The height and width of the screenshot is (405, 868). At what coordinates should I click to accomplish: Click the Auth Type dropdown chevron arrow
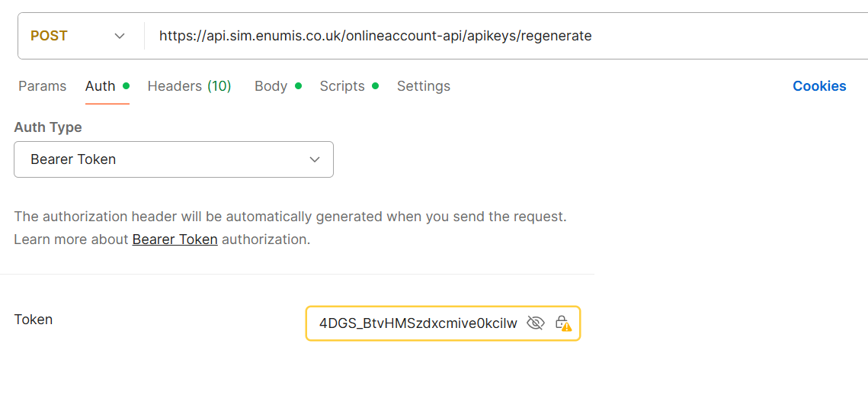(x=315, y=159)
